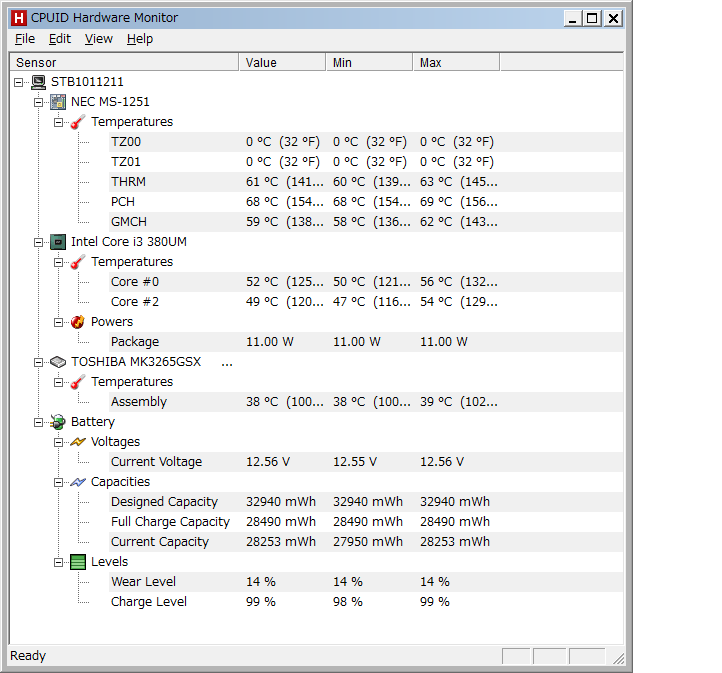
Task: Open the Help menu
Action: (140, 39)
